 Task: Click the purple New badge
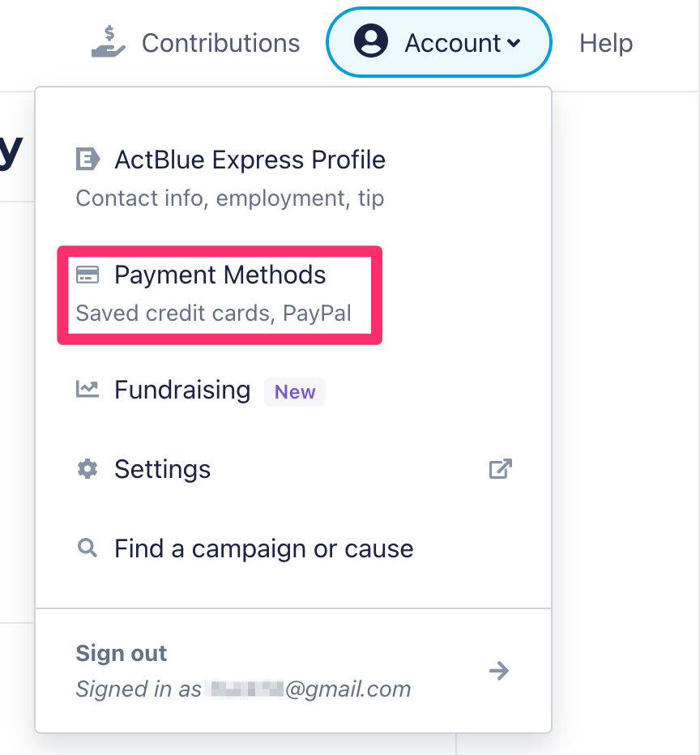tap(295, 392)
